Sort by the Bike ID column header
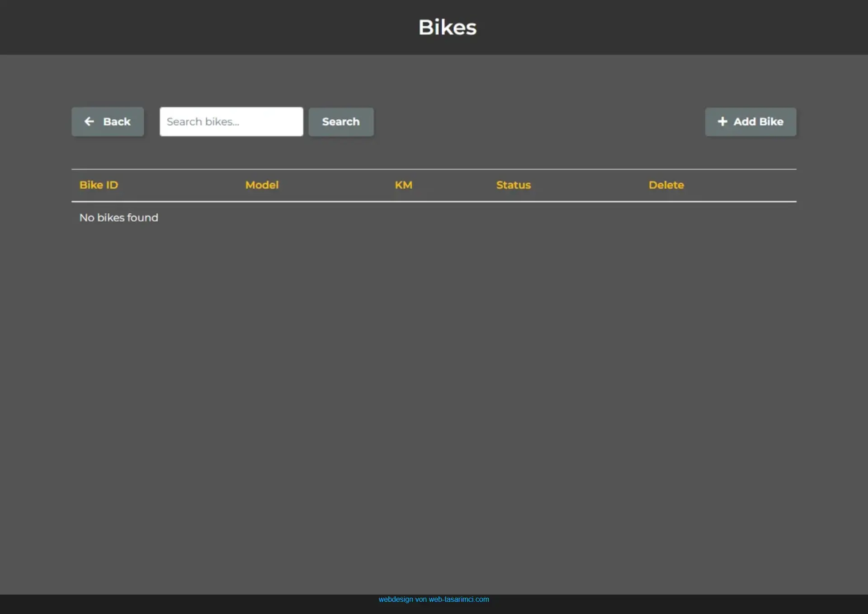Viewport: 868px width, 614px height. [x=99, y=185]
